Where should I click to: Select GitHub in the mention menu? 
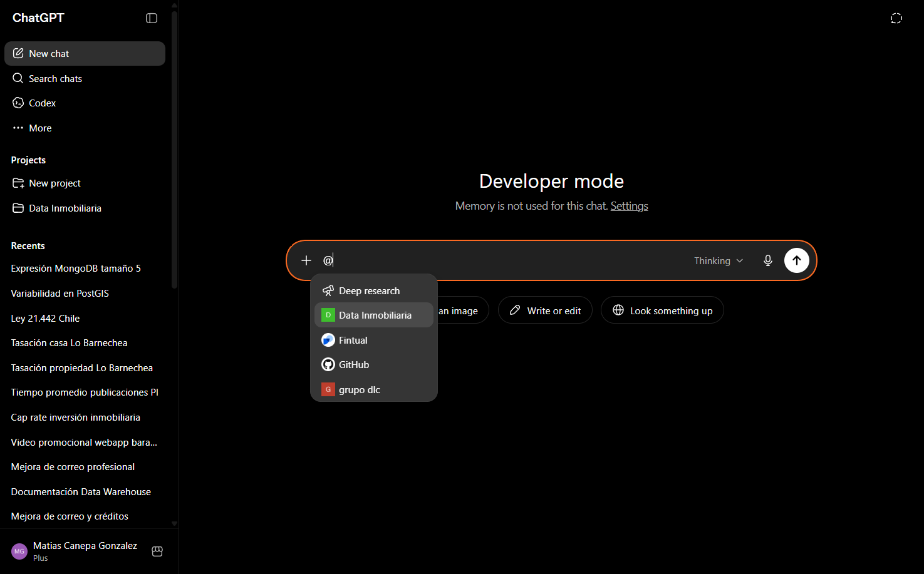(374, 364)
